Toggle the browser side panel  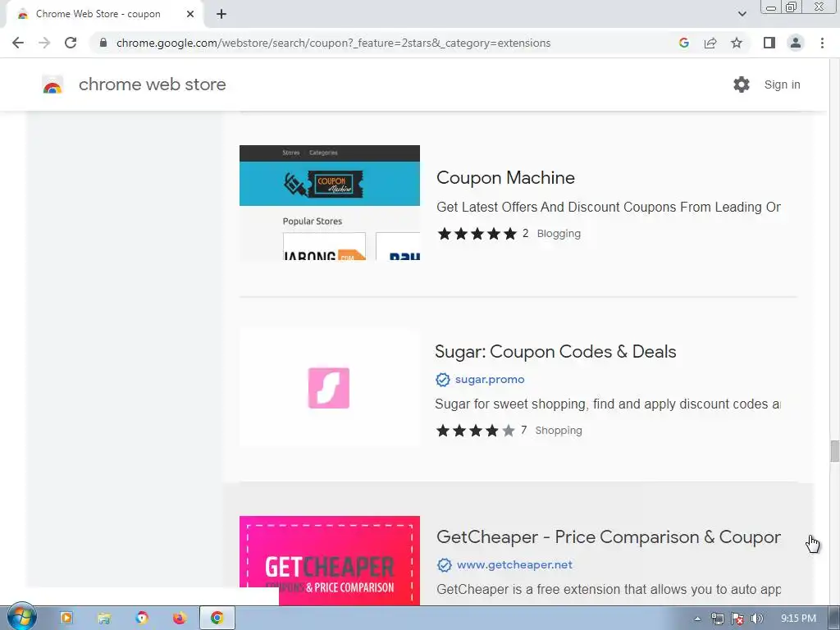click(x=769, y=43)
